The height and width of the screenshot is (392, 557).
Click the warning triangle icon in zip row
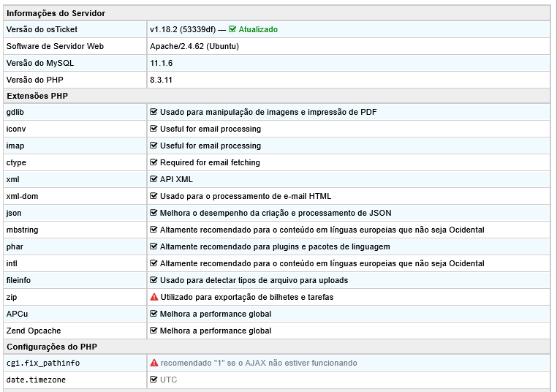pos(154,297)
